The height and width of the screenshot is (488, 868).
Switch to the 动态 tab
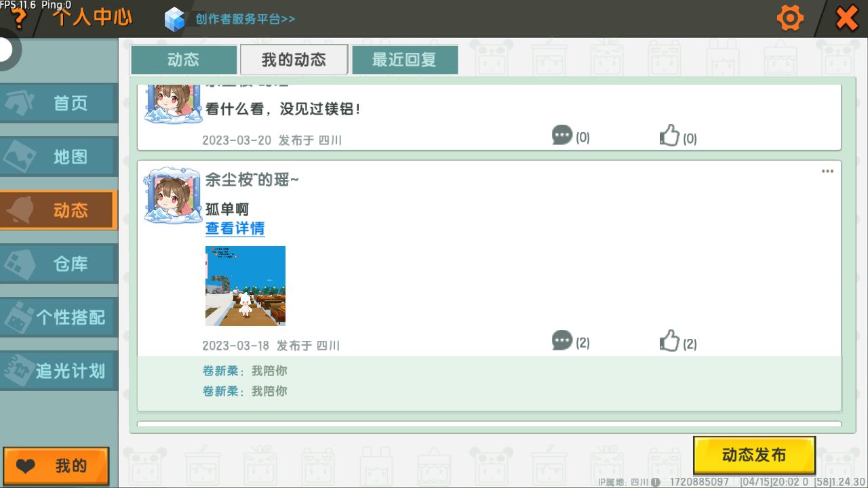click(x=184, y=60)
